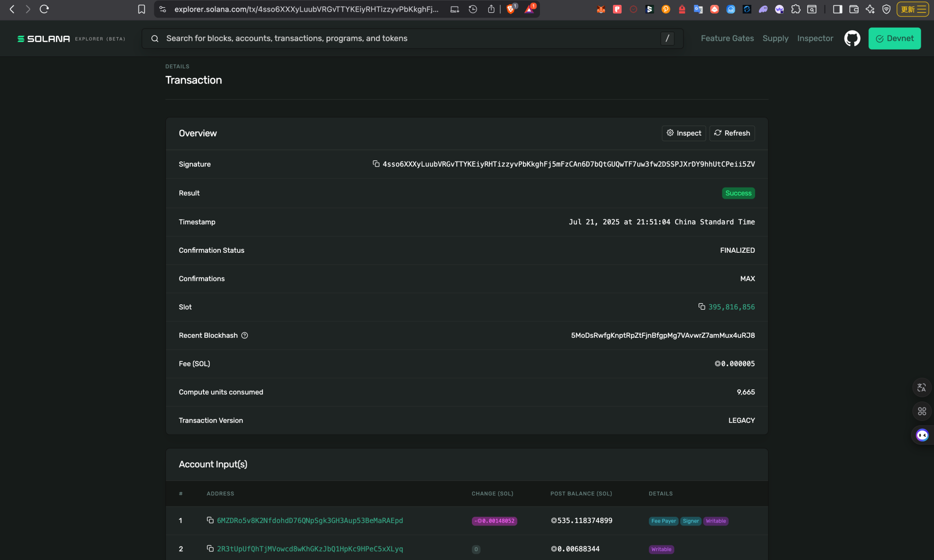Open browser menu with 更新 button
This screenshot has width=934, height=560.
point(913,9)
